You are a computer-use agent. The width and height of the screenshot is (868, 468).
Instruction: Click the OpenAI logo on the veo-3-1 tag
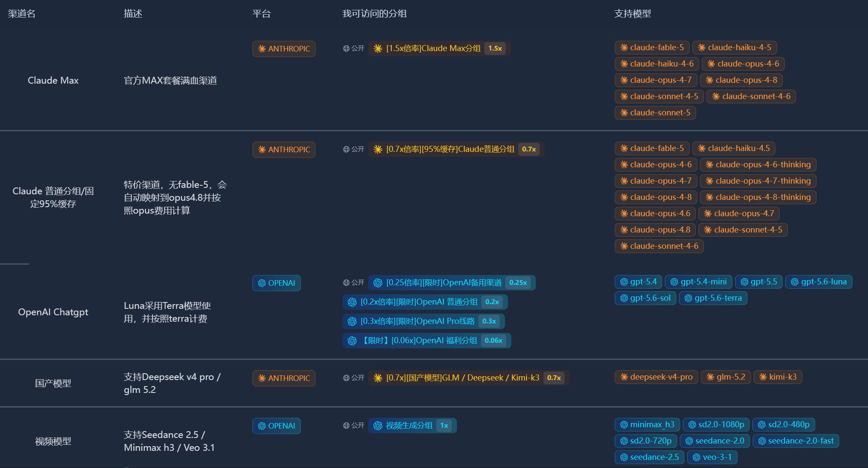pos(697,457)
